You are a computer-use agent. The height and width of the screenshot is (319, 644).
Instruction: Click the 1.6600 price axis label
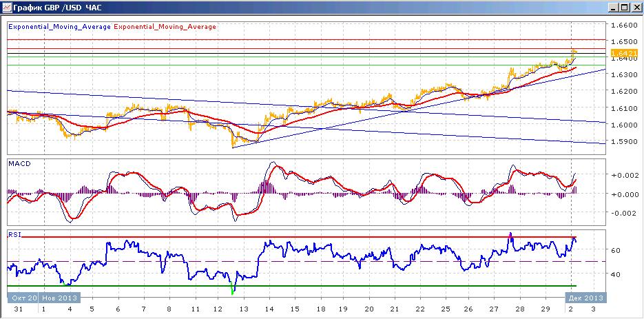point(624,25)
